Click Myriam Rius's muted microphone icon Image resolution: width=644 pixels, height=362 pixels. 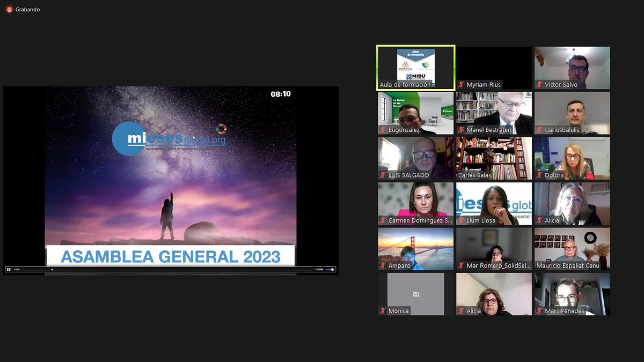(461, 85)
